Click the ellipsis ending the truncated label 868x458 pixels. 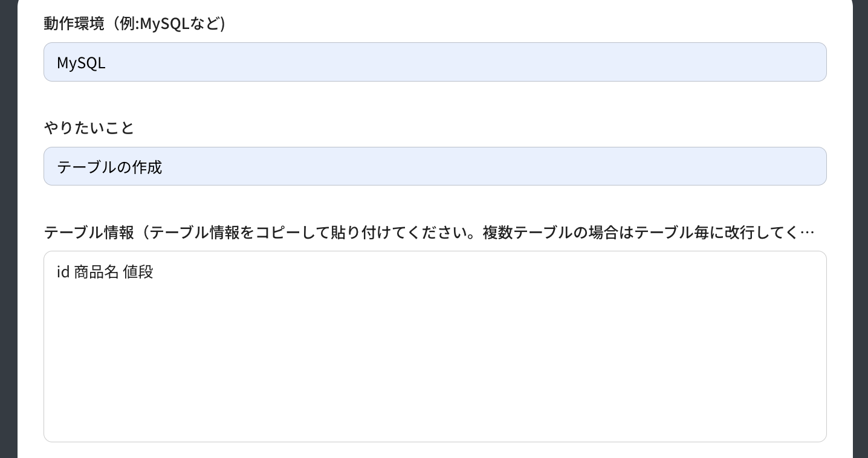click(x=807, y=233)
